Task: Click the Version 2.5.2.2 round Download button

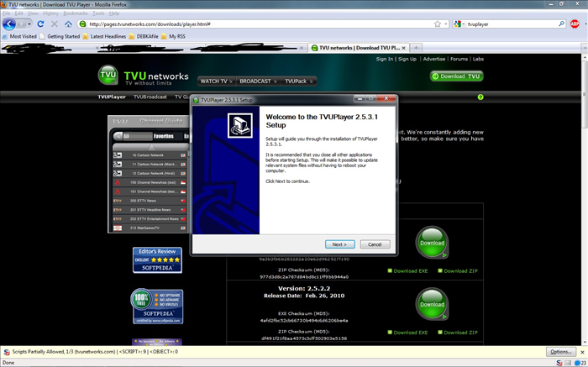Action: coord(432,304)
